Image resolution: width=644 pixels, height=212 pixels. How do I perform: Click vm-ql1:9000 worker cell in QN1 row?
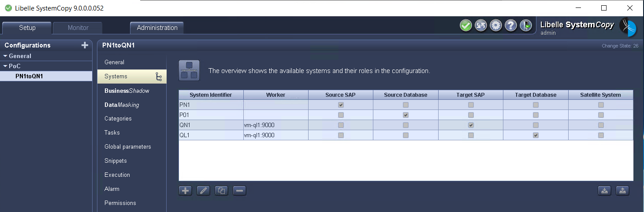275,125
